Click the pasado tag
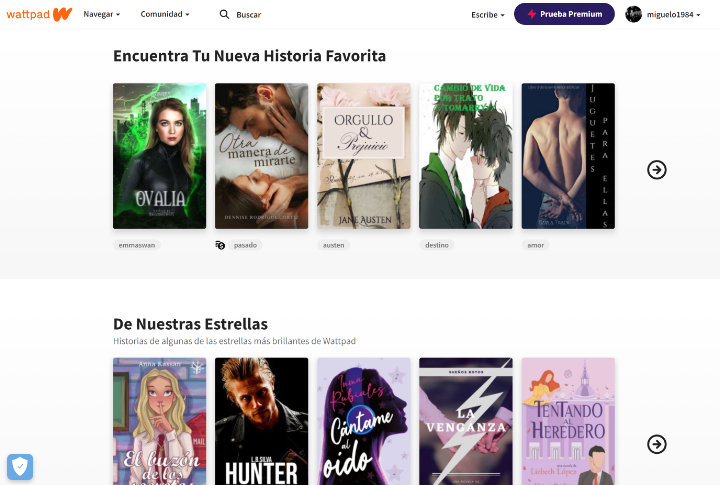 coord(245,245)
